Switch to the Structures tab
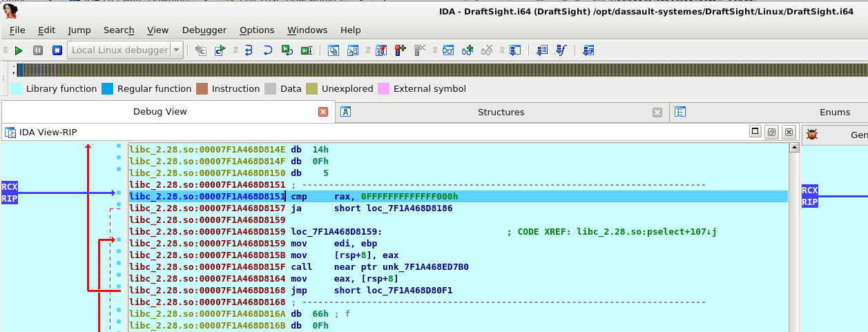The width and height of the screenshot is (868, 332). click(x=501, y=112)
